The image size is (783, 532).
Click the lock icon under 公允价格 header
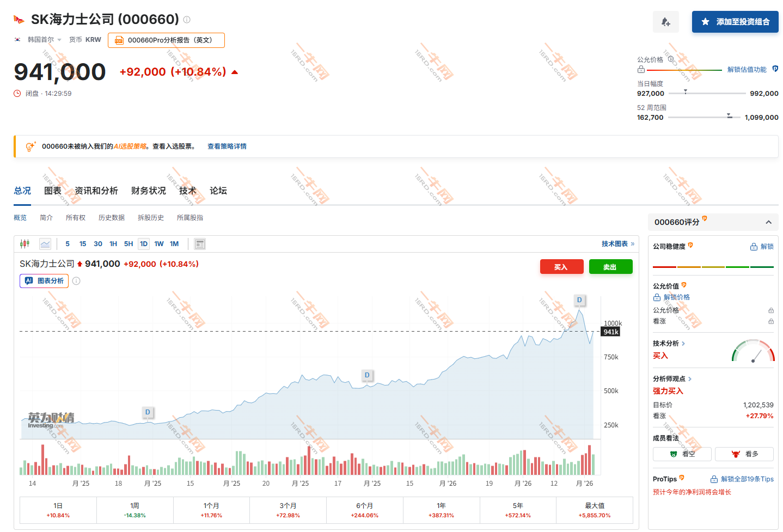pyautogui.click(x=641, y=70)
